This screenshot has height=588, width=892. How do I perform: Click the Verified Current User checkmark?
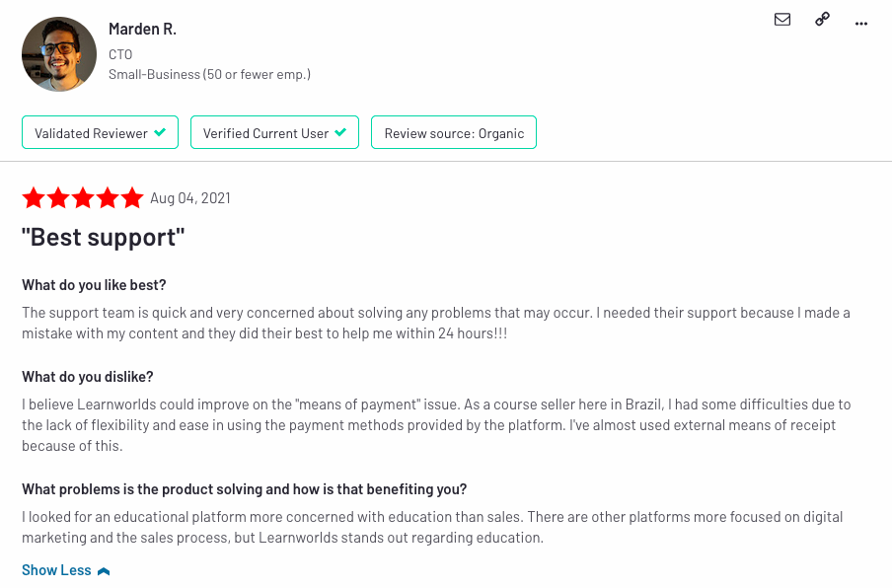(x=340, y=132)
